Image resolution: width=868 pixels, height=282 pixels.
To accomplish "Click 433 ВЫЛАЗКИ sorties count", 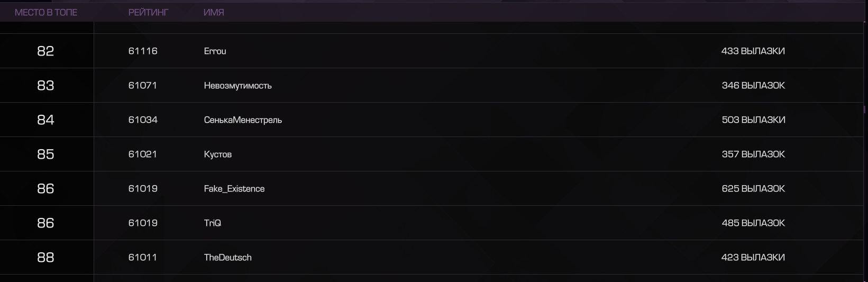I will coord(753,51).
